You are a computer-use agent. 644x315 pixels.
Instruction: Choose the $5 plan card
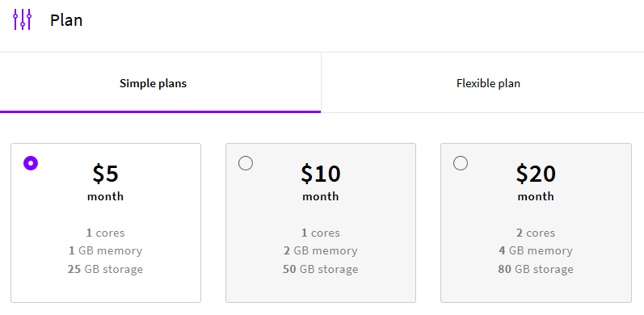point(106,223)
